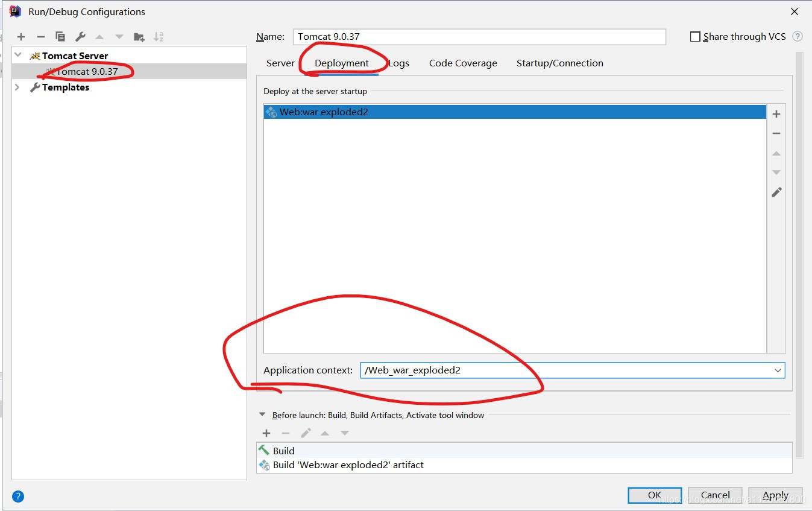The image size is (812, 511).
Task: Collapse the Before launch section triangle
Action: [262, 414]
